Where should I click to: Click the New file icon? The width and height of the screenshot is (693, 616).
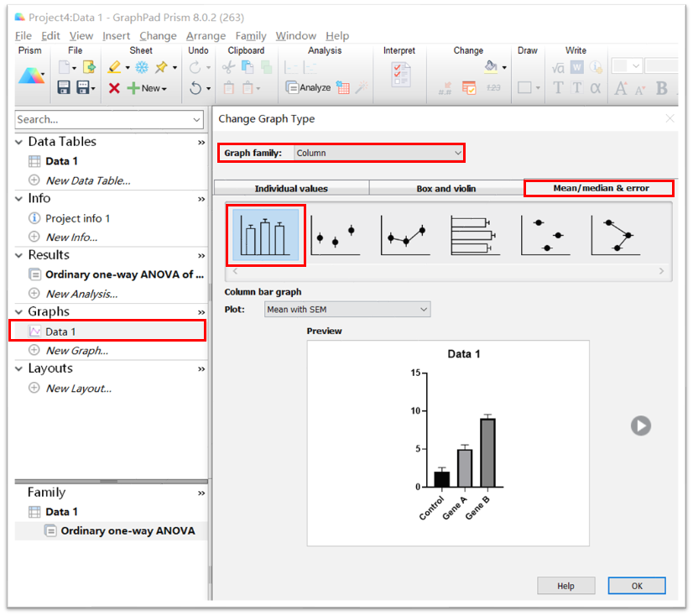point(65,67)
